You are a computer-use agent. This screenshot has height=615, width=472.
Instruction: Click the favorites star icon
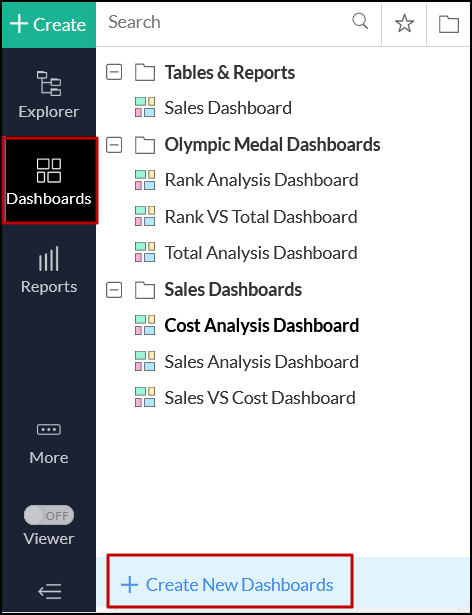(x=404, y=24)
